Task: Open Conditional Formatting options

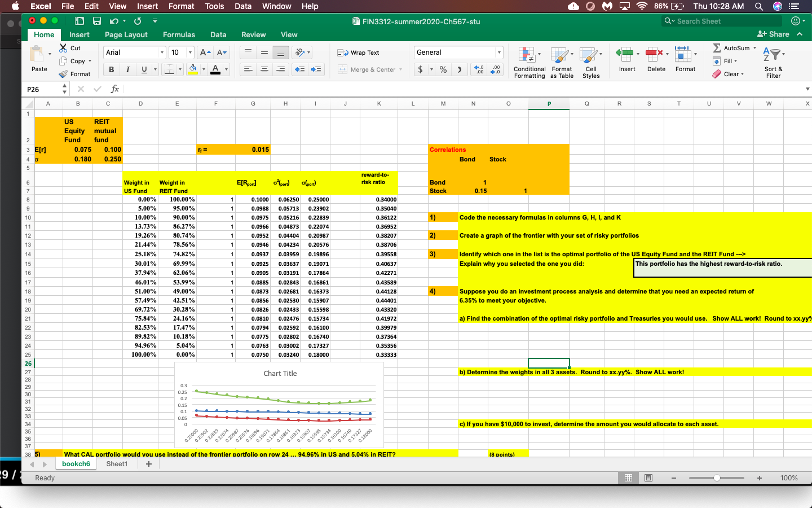Action: pyautogui.click(x=529, y=62)
